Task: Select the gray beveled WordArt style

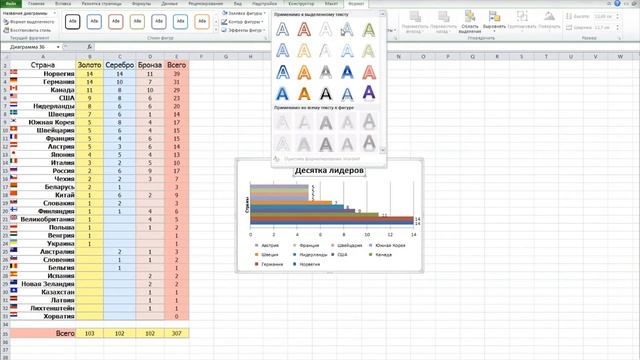Action: (326, 72)
